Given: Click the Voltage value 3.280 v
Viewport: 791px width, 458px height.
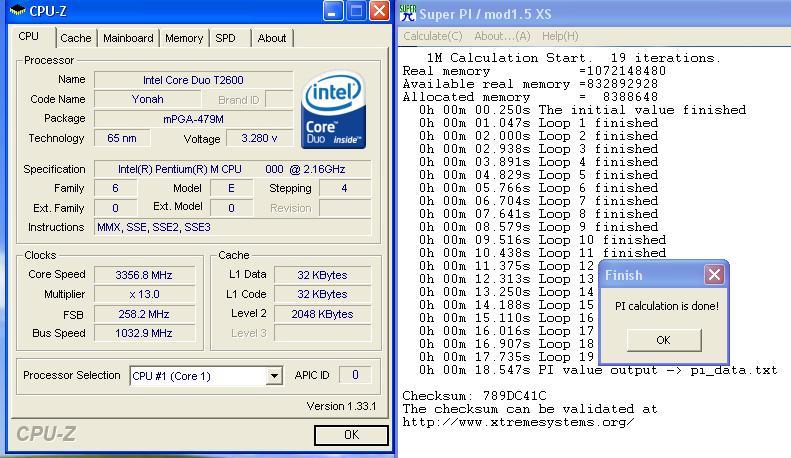Looking at the screenshot, I should (x=259, y=138).
